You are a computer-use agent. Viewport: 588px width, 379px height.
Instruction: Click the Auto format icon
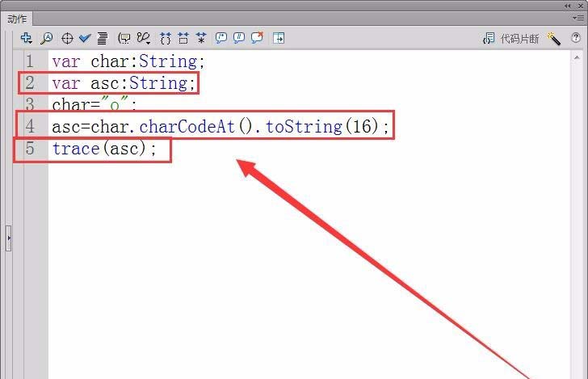(103, 38)
